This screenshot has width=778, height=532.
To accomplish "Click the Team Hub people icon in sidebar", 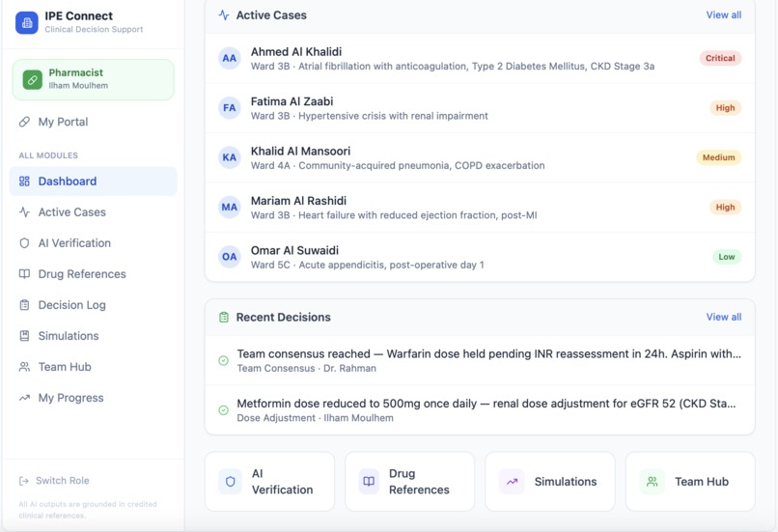I will pos(24,367).
